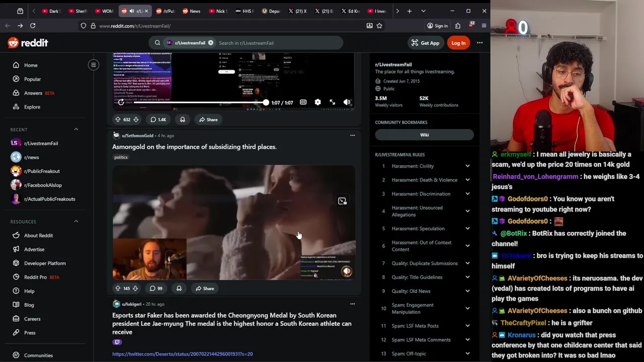Click the orange Log In button
The image size is (644, 362).
458,43
